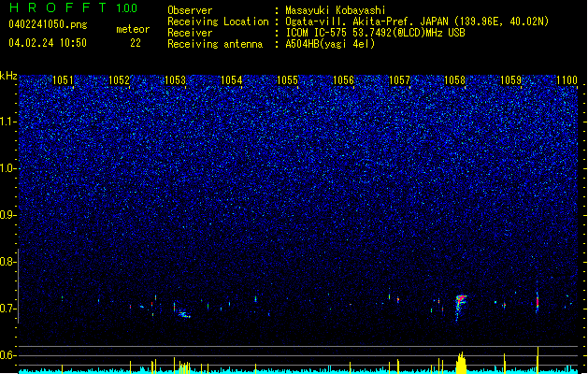Click the 0.9 kHz frequency label
This screenshot has width=588, height=374.
(x=8, y=215)
